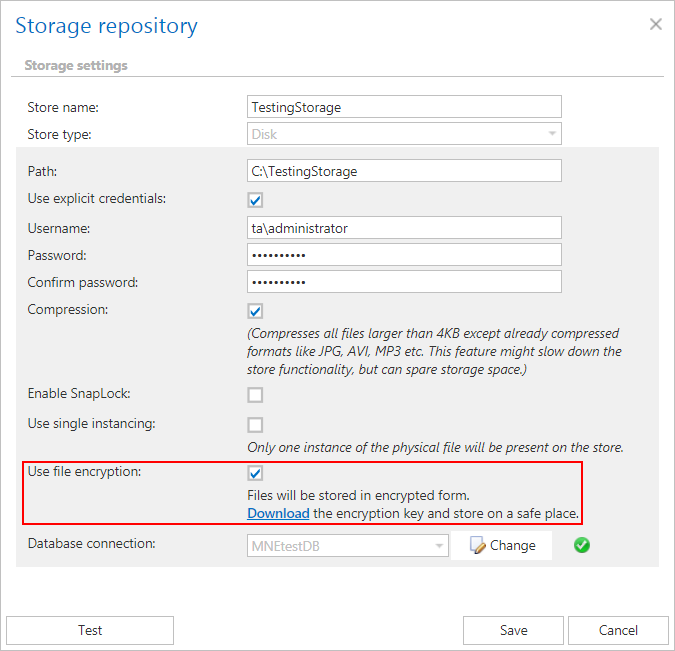Enable the SnapLock checkbox

(x=256, y=395)
